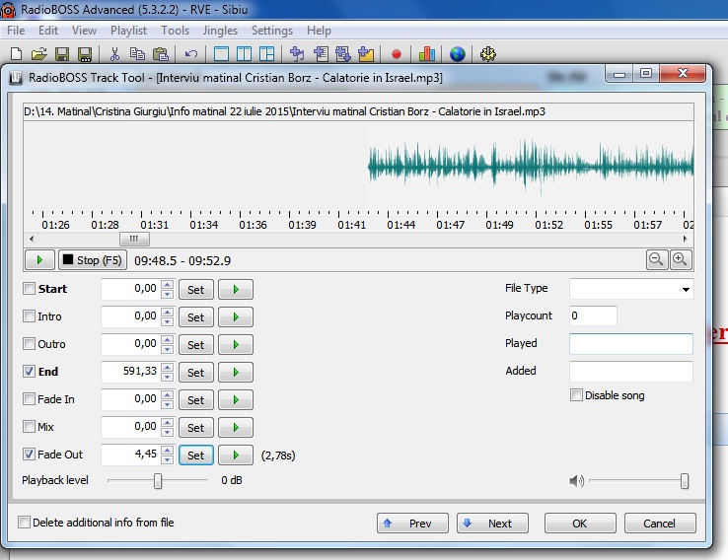The height and width of the screenshot is (560, 728).
Task: Enable the Mix checkbox
Action: click(x=29, y=426)
